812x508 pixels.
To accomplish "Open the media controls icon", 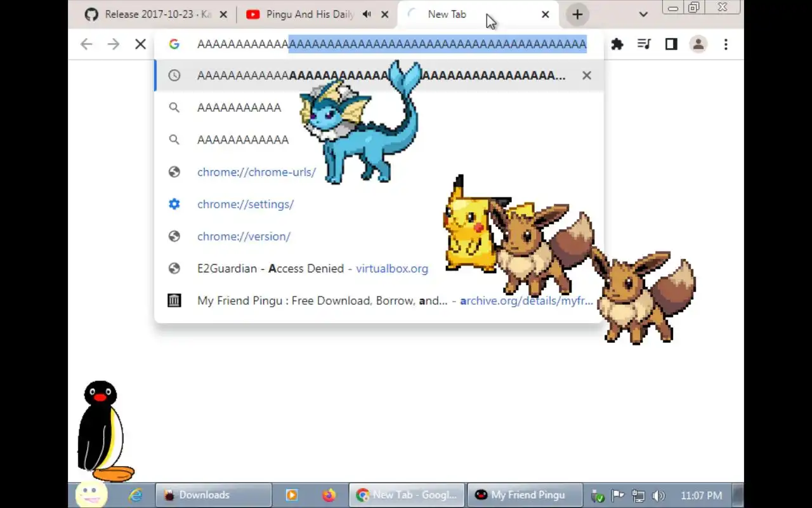I will tap(644, 44).
